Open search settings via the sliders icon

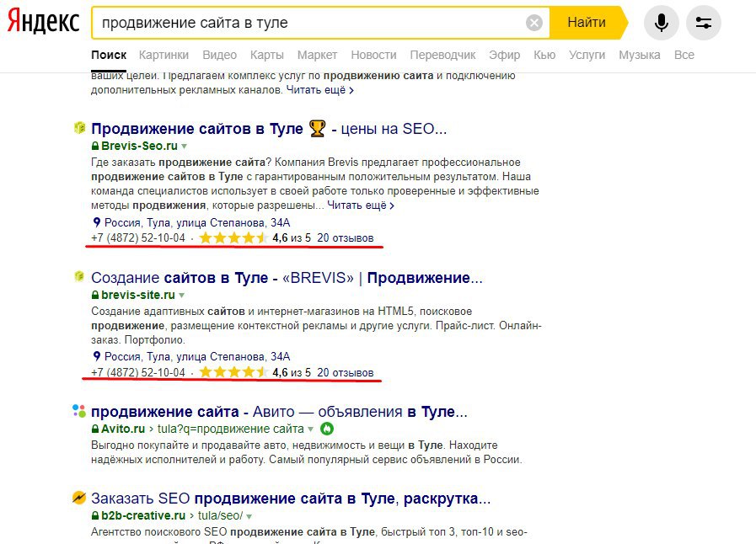click(704, 23)
